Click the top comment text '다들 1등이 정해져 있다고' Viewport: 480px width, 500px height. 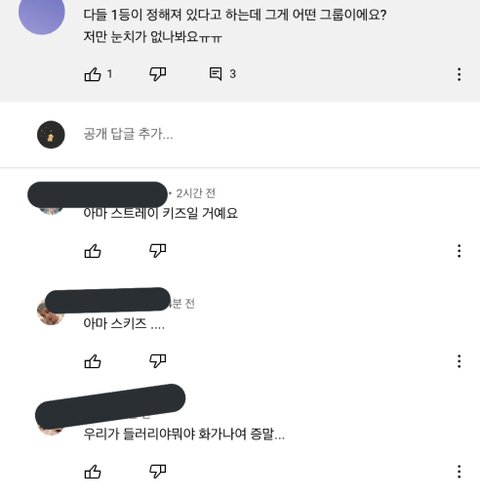(x=153, y=15)
